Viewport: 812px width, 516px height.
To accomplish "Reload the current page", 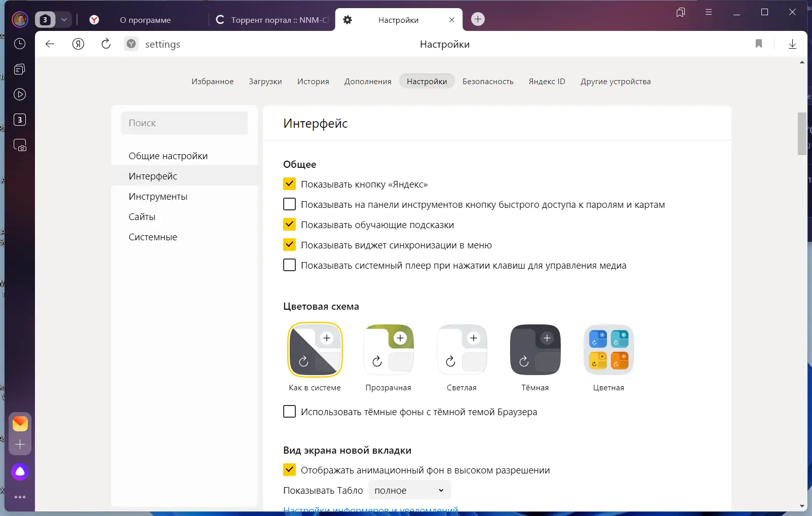I will (106, 44).
